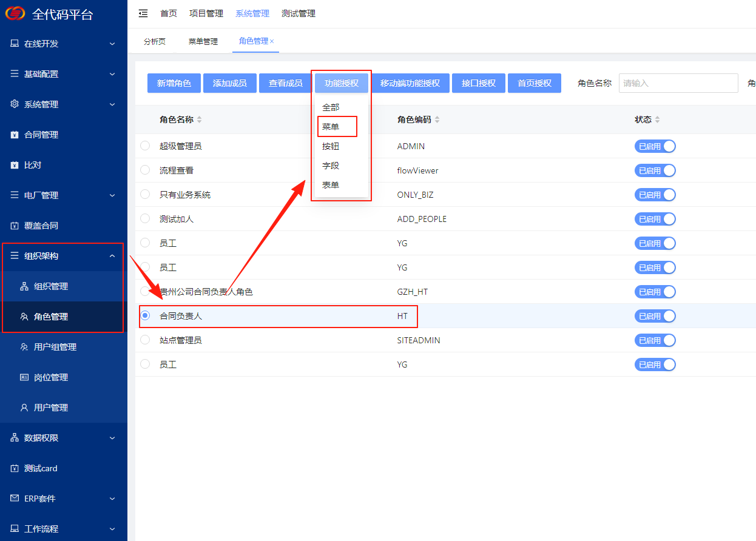Collapse the 组织架构 sidebar group
The width and height of the screenshot is (756, 541).
(x=112, y=256)
